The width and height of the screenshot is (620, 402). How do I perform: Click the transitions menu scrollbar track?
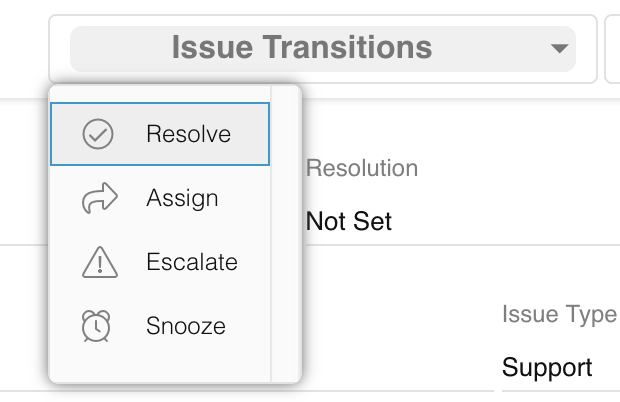pyautogui.click(x=286, y=234)
